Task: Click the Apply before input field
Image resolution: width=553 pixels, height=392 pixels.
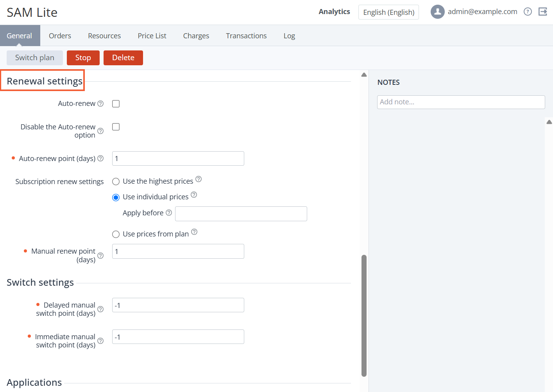Action: tap(241, 214)
